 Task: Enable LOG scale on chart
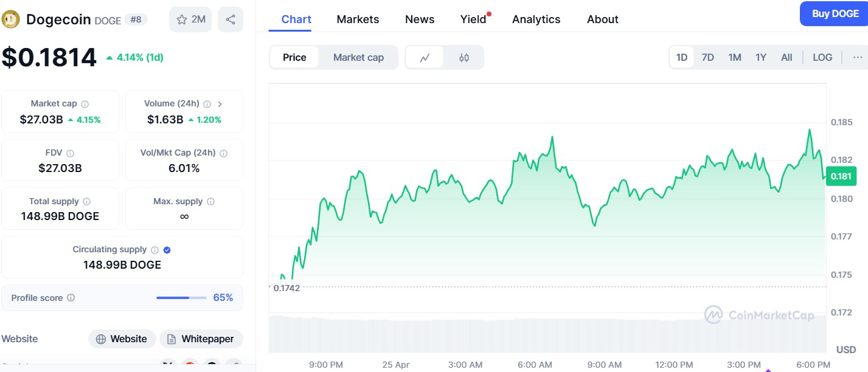822,57
